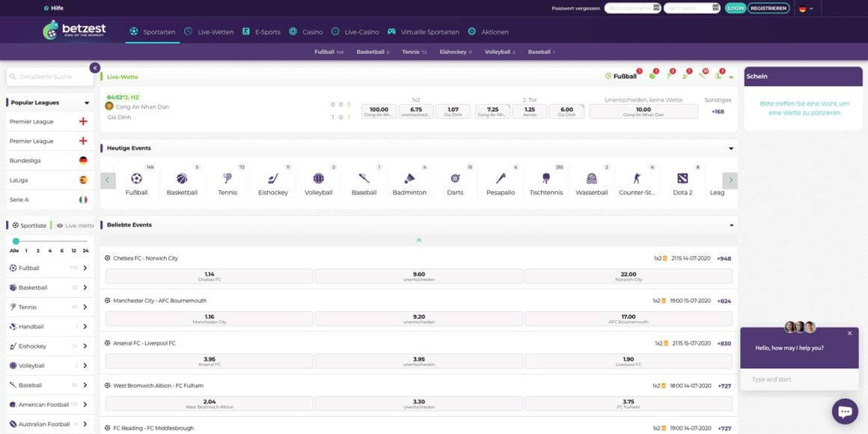Viewport: 868px width, 434px height.
Task: Click the Hilfe help icon
Action: click(x=46, y=8)
